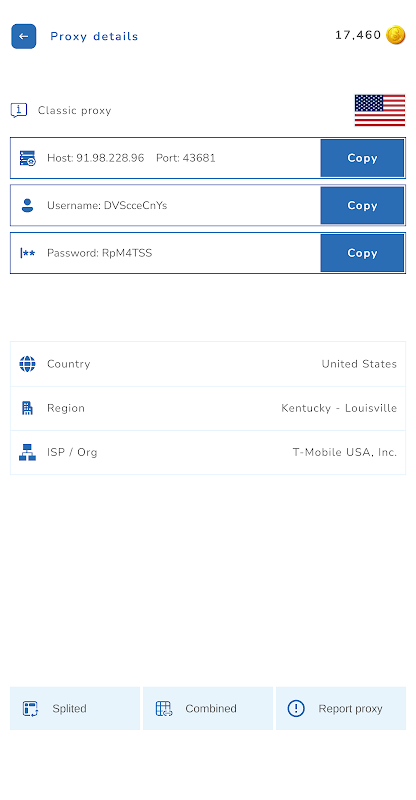The width and height of the screenshot is (416, 800).
Task: Copy the password value
Action: click(x=362, y=253)
